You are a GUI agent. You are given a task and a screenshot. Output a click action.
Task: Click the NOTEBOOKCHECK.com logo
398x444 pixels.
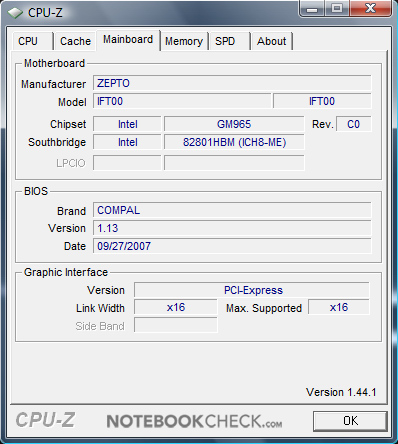194,421
